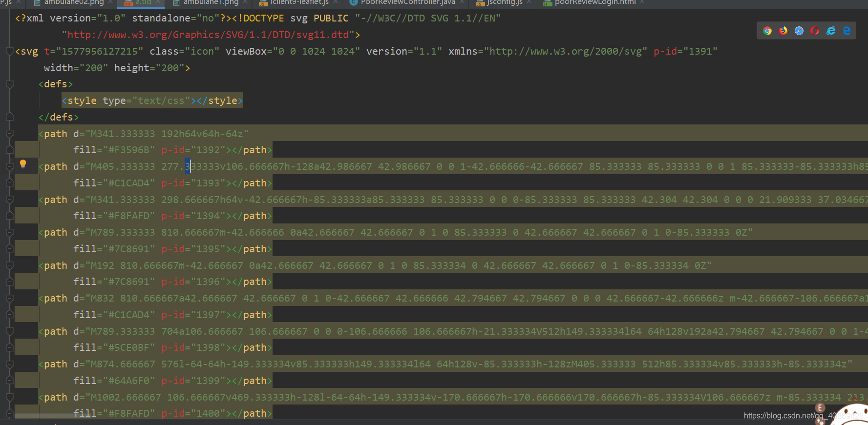Open preview in Safari browser
Screen dimensions: 868x425
[799, 31]
